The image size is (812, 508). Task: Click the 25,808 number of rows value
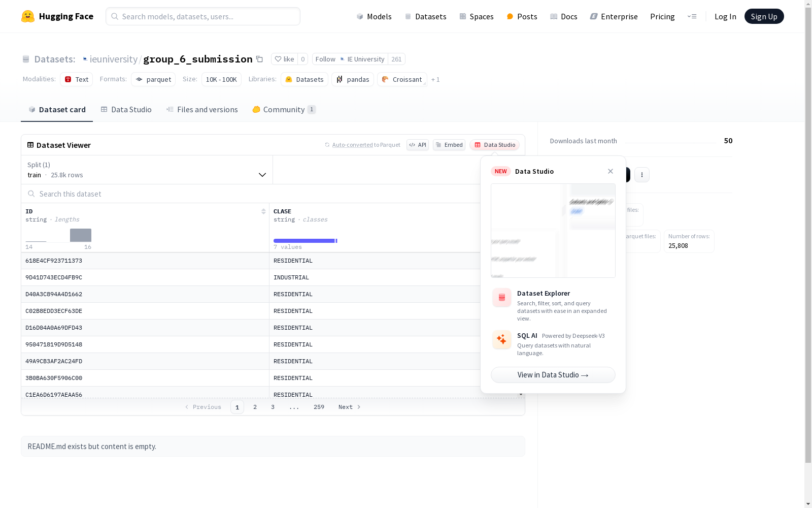[x=678, y=246]
